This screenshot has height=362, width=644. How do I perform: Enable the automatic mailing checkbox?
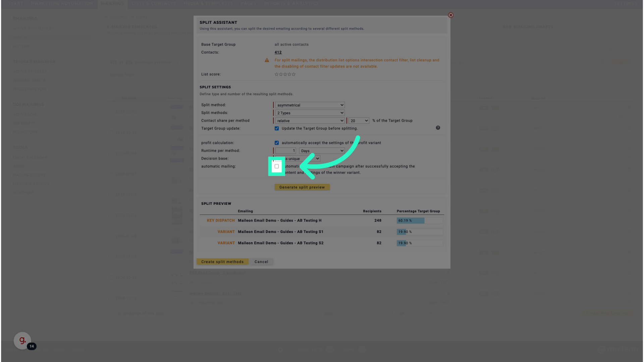[x=276, y=166]
